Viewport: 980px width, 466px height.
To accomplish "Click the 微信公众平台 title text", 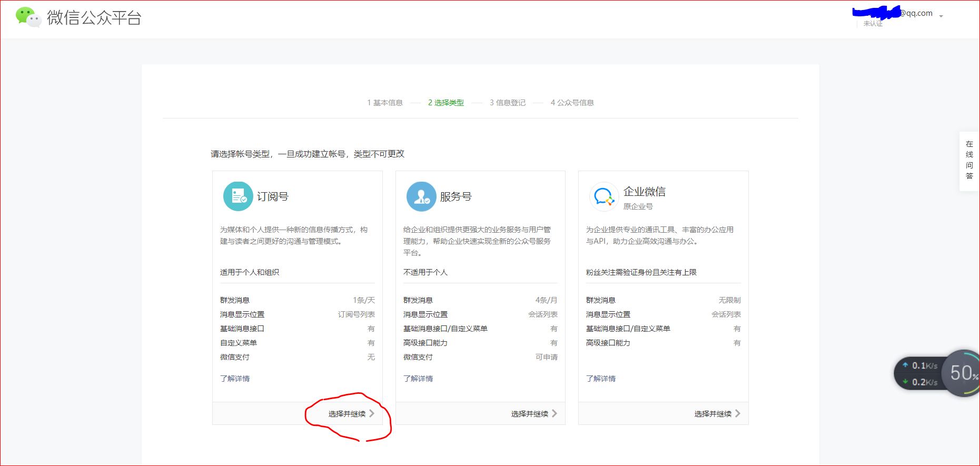I will click(x=94, y=18).
